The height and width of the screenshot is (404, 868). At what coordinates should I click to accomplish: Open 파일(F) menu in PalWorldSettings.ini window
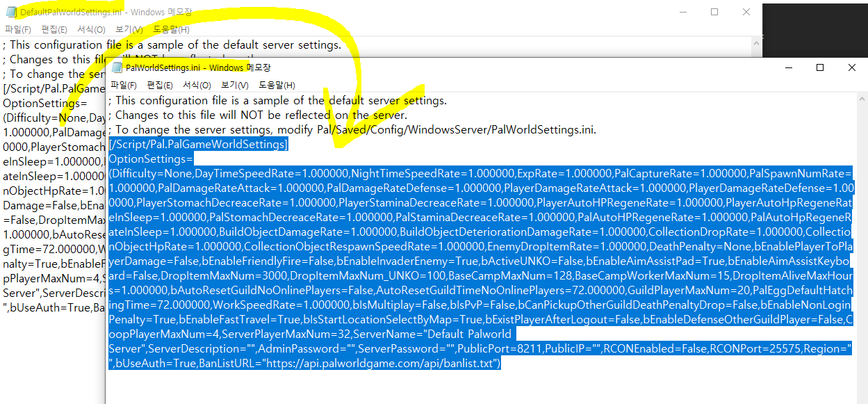pos(124,85)
